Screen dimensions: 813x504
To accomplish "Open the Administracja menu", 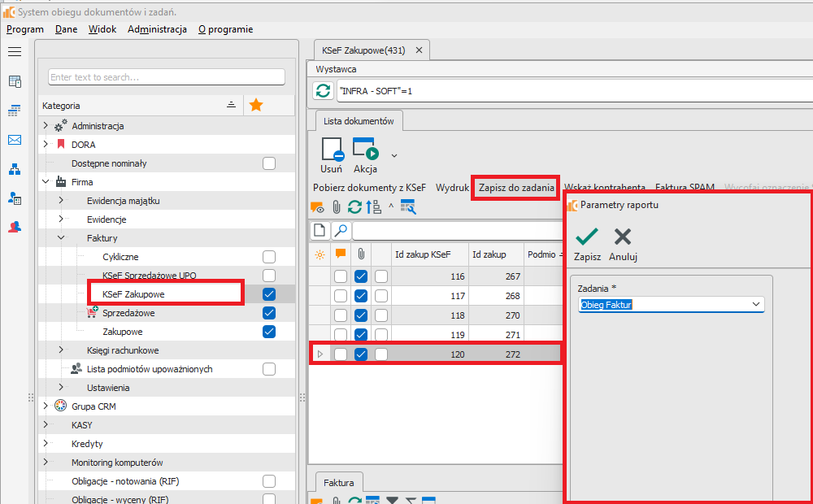I will point(157,29).
